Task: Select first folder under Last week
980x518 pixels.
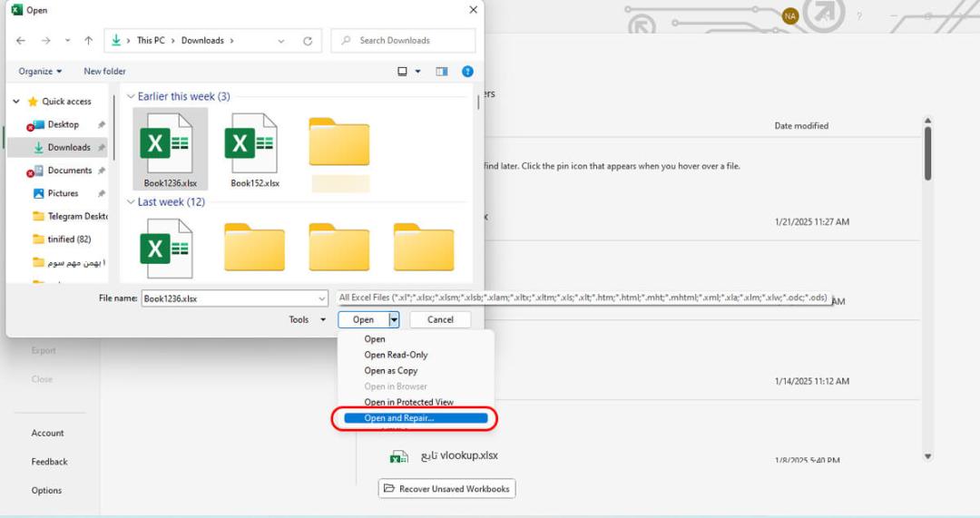Action: pyautogui.click(x=254, y=247)
